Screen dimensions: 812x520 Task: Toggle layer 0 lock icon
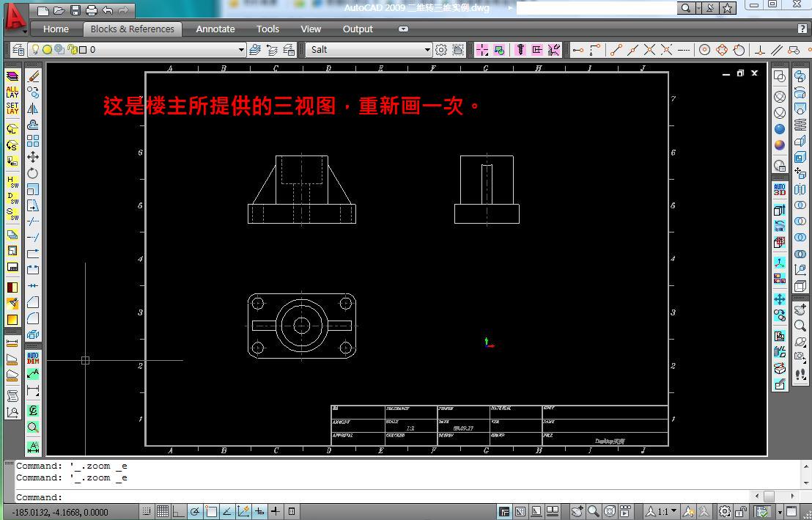pos(73,49)
